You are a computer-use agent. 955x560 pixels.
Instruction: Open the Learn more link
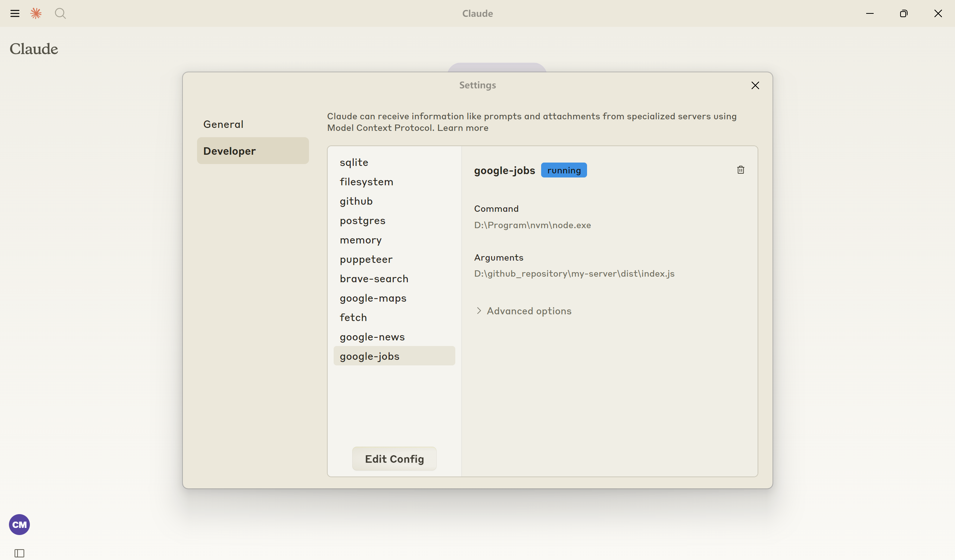tap(463, 128)
